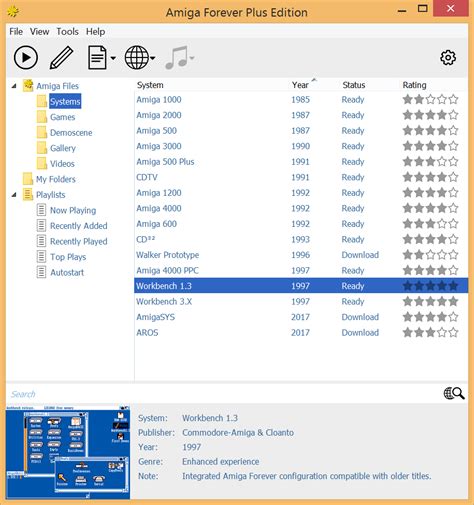
Task: Click the Recently Played playlist icon
Action: tap(41, 241)
